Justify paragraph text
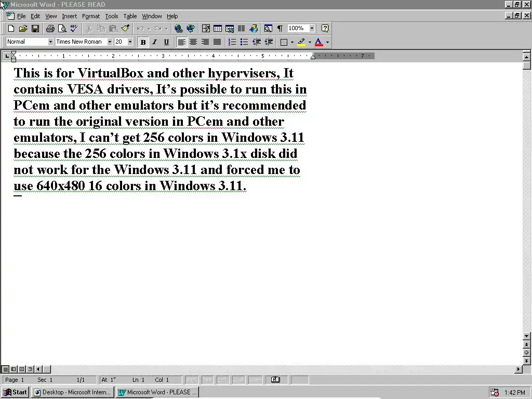Image resolution: width=532 pixels, height=399 pixels. pos(217,42)
